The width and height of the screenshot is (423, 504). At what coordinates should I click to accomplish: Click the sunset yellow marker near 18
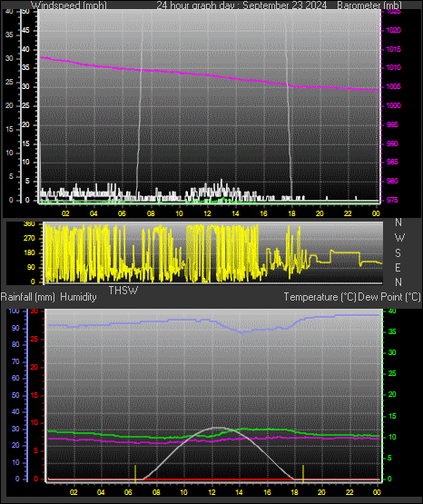[303, 473]
